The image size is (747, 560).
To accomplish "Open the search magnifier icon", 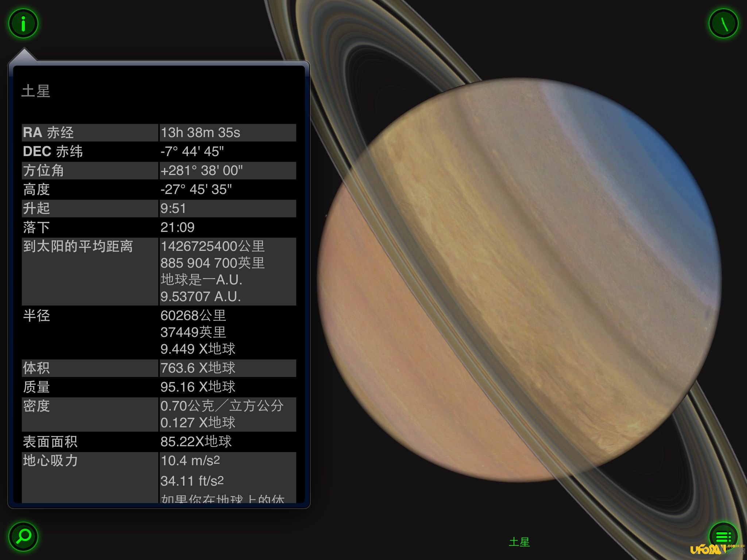I will (23, 536).
